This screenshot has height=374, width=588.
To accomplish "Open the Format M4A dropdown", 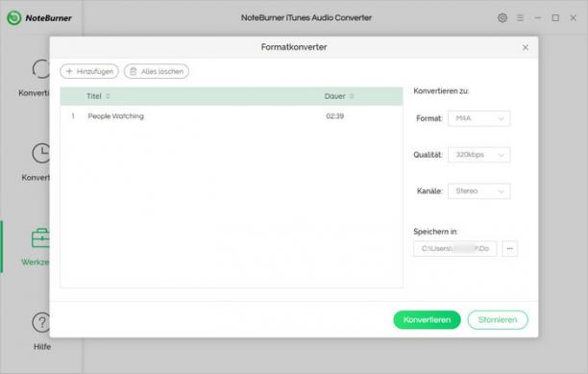I will coord(478,118).
